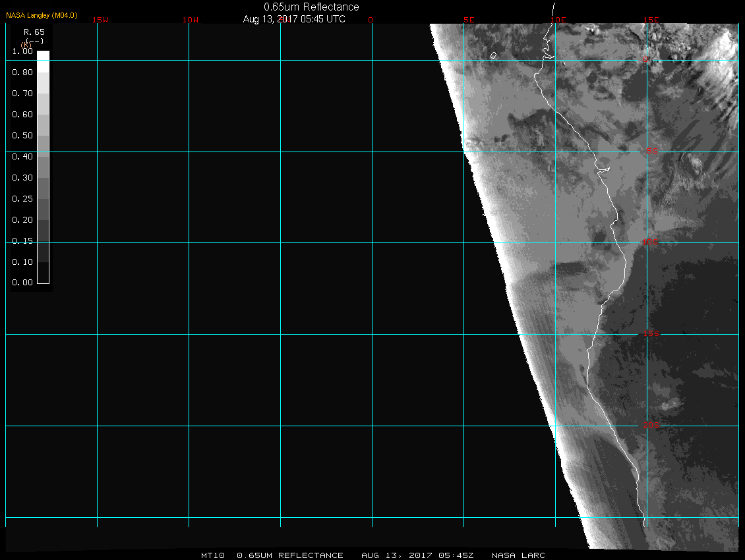
Task: Click the 20S latitude label
Action: click(651, 425)
